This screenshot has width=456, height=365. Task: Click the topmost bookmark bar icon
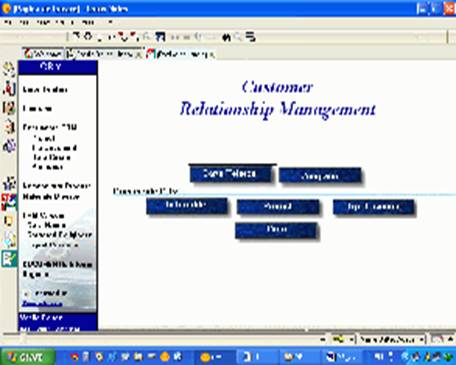[x=9, y=69]
